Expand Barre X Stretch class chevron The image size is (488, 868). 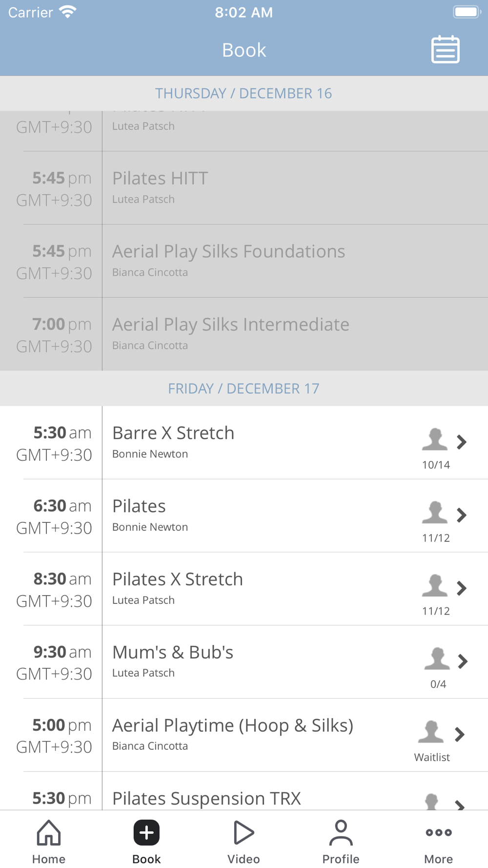[461, 442]
